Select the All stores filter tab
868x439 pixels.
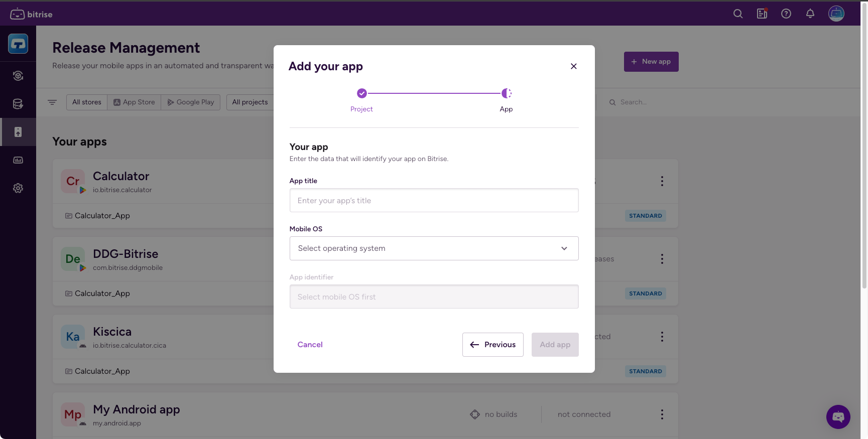click(87, 102)
